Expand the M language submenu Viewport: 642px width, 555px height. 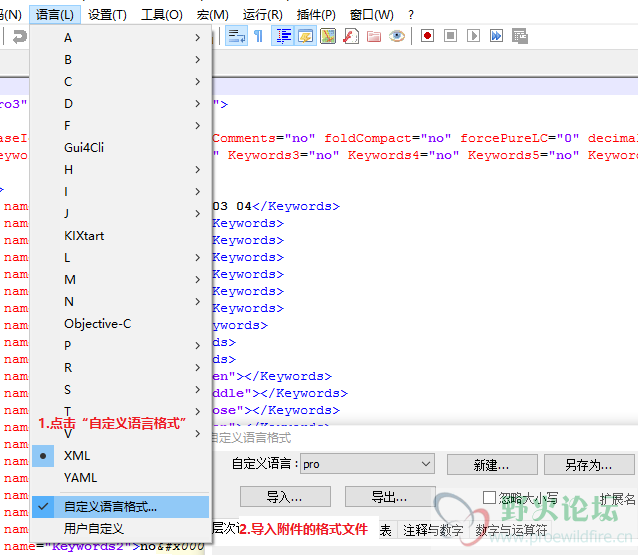coord(121,280)
